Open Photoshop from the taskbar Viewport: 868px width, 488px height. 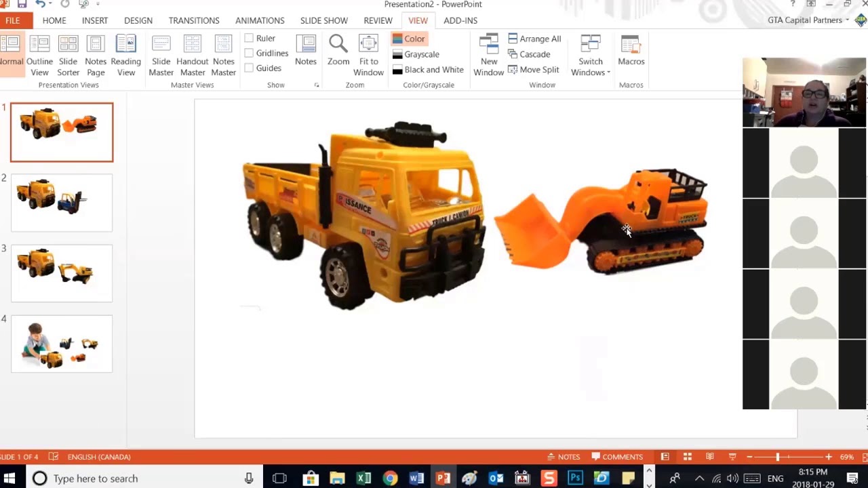[575, 479]
